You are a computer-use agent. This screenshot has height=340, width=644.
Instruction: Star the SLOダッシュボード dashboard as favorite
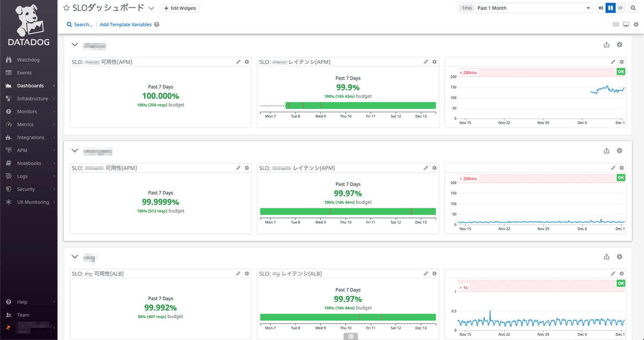coord(67,8)
